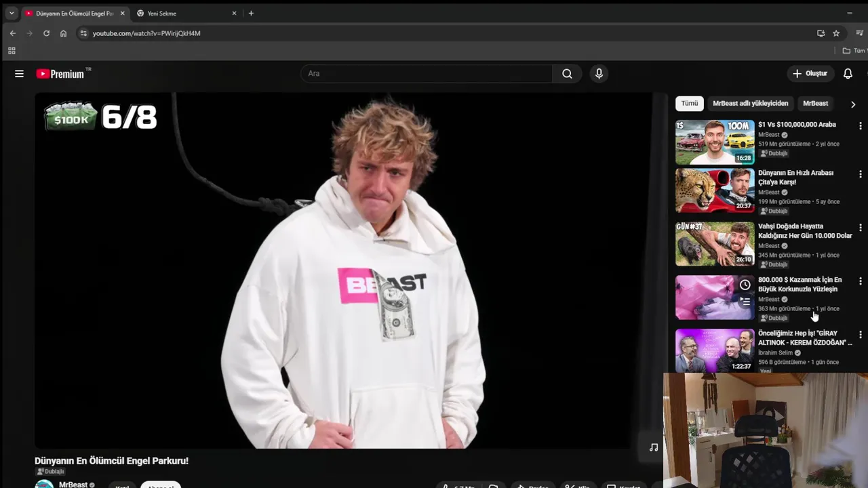
Task: Open menu for Önceliğimiz Hep İş video
Action: coord(860,335)
